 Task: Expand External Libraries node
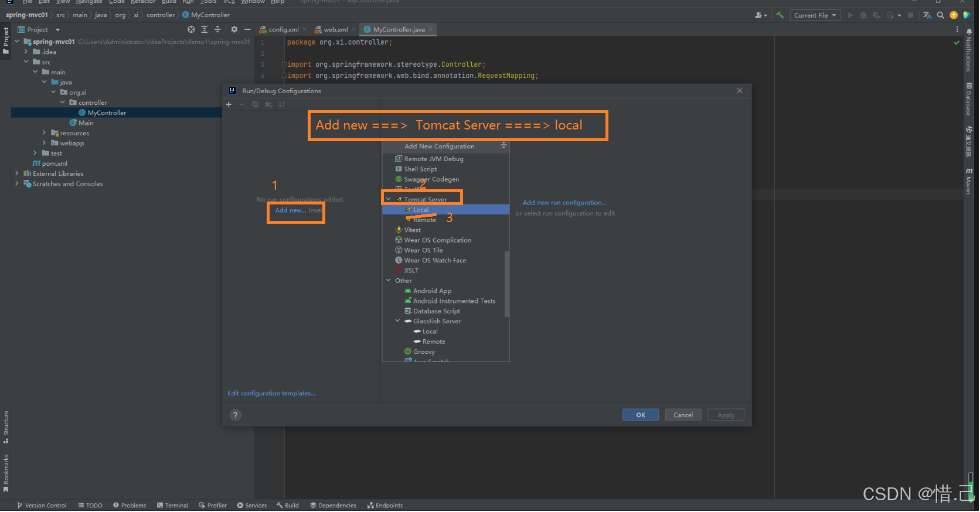[17, 173]
